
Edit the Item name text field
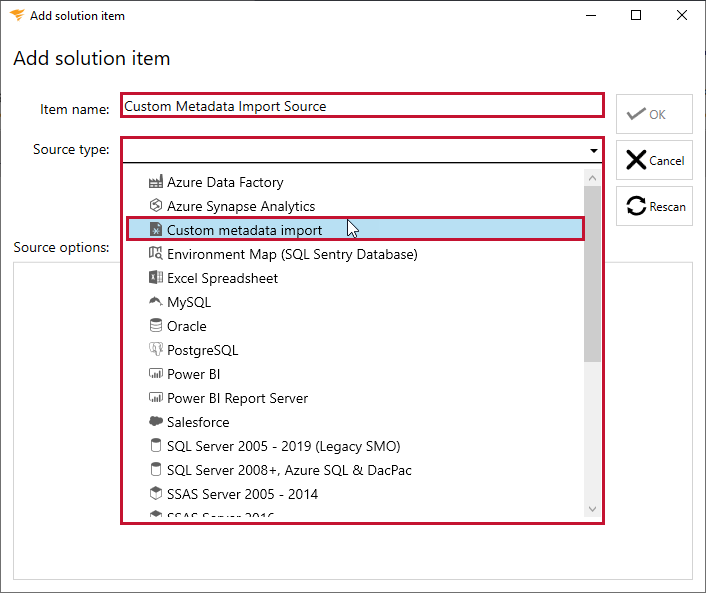point(362,106)
